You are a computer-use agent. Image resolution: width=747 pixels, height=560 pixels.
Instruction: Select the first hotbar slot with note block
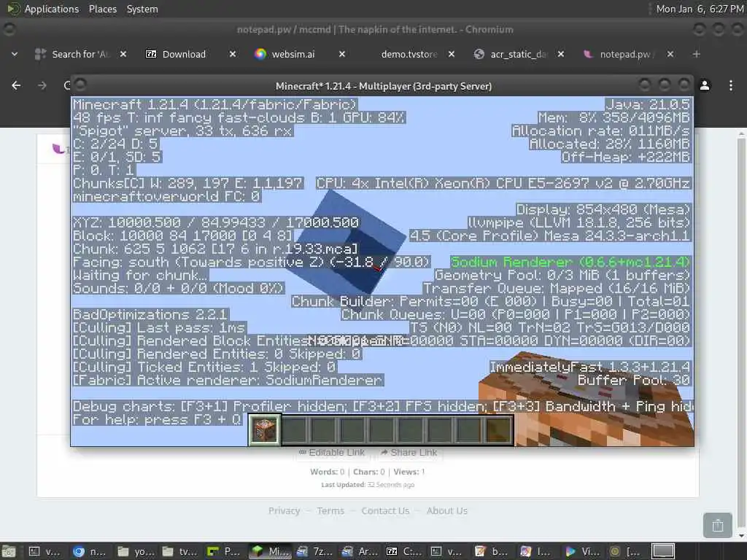click(264, 430)
